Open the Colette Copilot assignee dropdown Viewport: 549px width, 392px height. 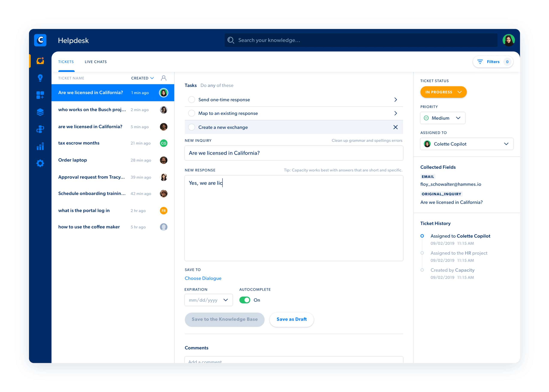[466, 144]
